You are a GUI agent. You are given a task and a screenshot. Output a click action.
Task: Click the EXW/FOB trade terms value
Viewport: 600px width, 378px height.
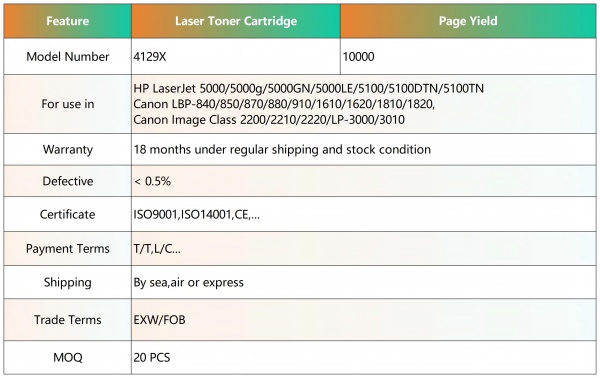pyautogui.click(x=159, y=319)
